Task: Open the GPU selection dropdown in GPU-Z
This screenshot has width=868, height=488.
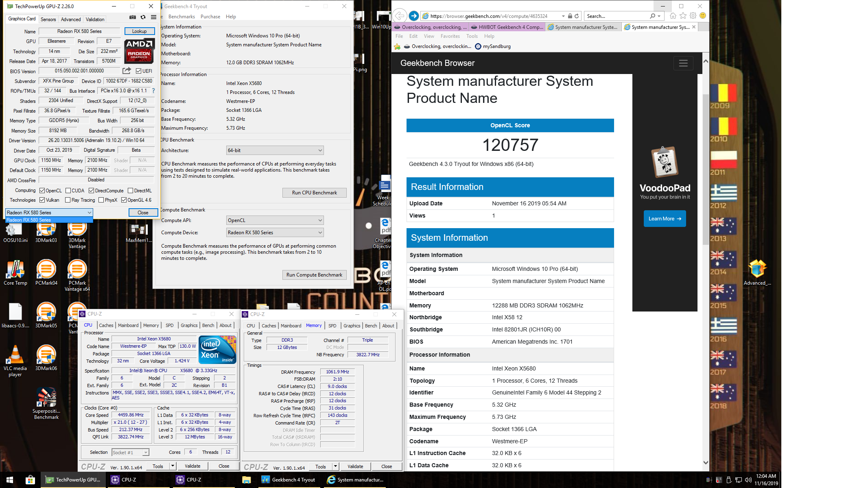Action: pos(49,213)
